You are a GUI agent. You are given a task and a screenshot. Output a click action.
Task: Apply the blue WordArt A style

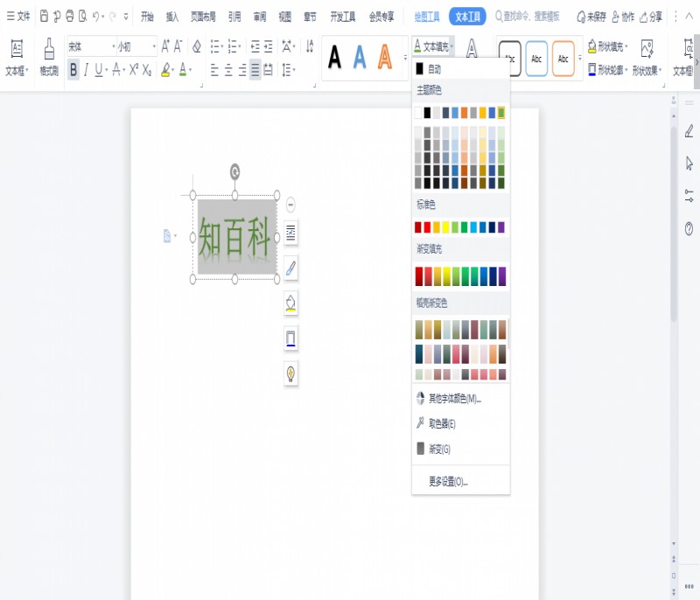[360, 57]
